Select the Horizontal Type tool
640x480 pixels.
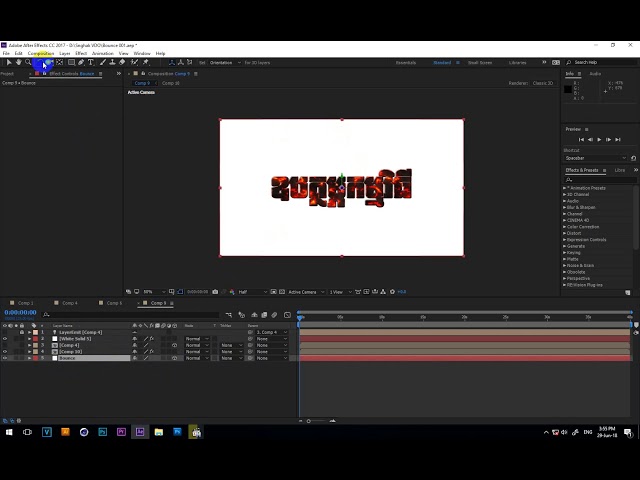pos(91,62)
